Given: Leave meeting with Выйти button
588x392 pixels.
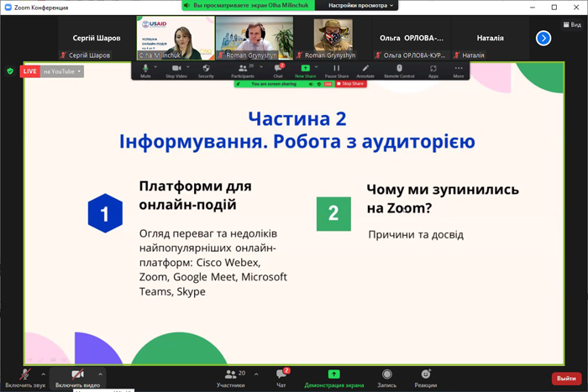Looking at the screenshot, I should (566, 379).
